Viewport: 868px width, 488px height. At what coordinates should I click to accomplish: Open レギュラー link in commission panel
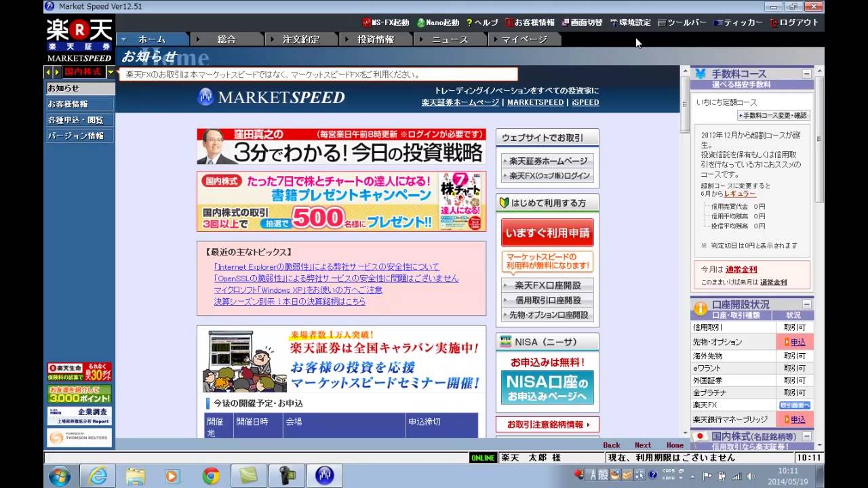click(740, 194)
